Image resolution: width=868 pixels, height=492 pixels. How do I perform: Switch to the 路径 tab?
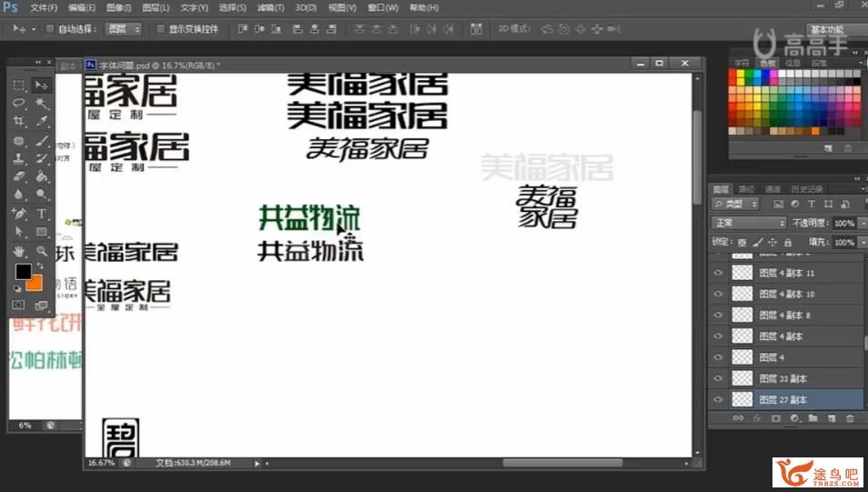747,189
